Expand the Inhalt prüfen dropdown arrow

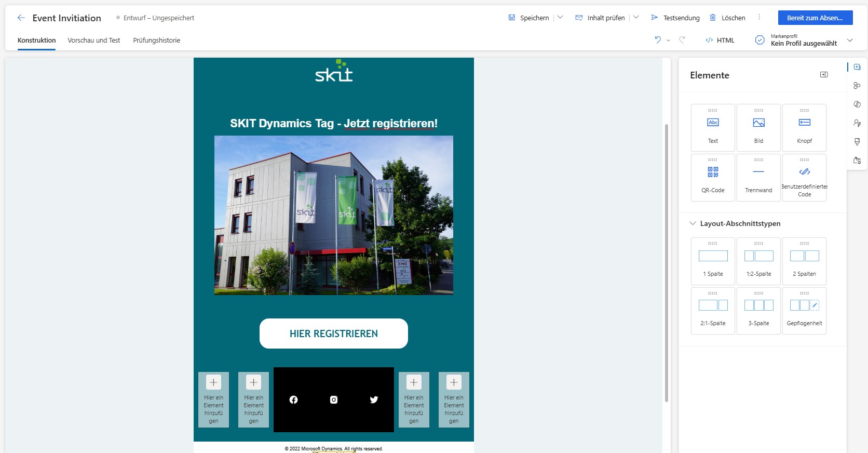pos(636,18)
